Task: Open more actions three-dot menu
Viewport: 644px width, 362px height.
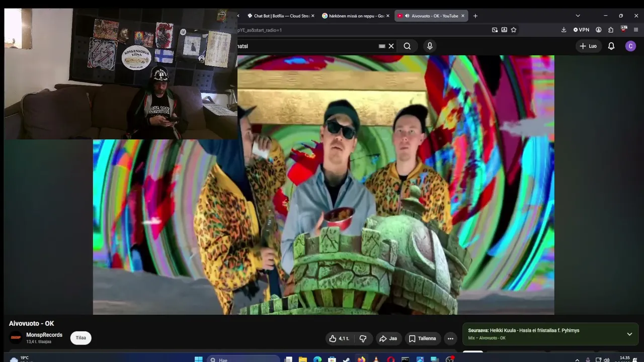Action: 450,339
